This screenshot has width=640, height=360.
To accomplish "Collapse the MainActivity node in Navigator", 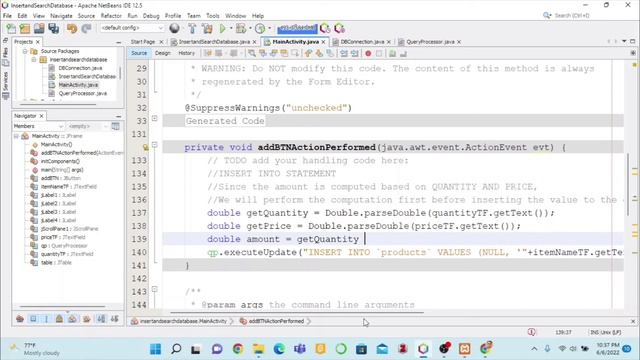I will click(x=16, y=136).
